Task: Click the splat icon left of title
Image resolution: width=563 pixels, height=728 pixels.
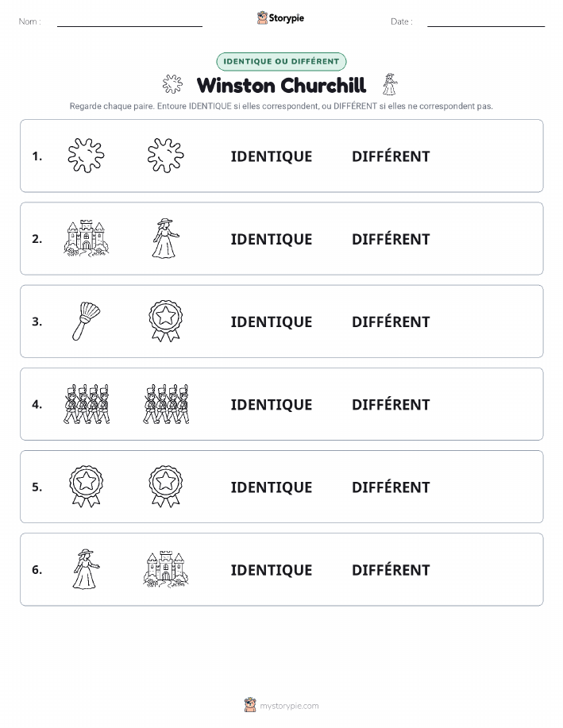Action: click(x=173, y=84)
